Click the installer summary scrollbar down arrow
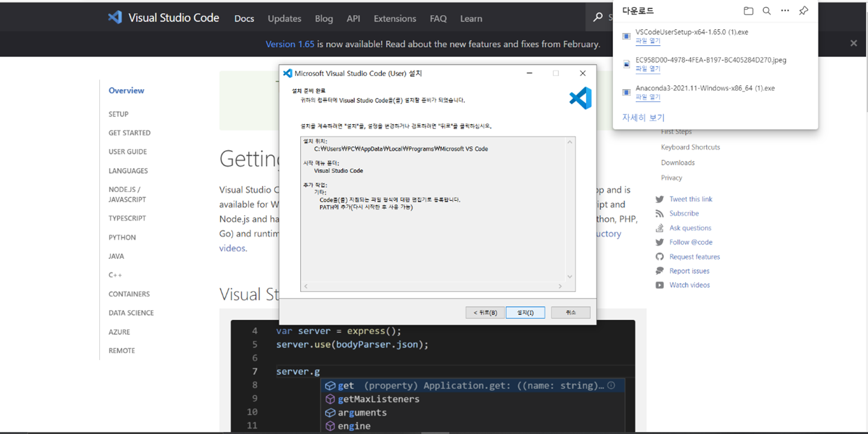Image resolution: width=868 pixels, height=434 pixels. 570,277
